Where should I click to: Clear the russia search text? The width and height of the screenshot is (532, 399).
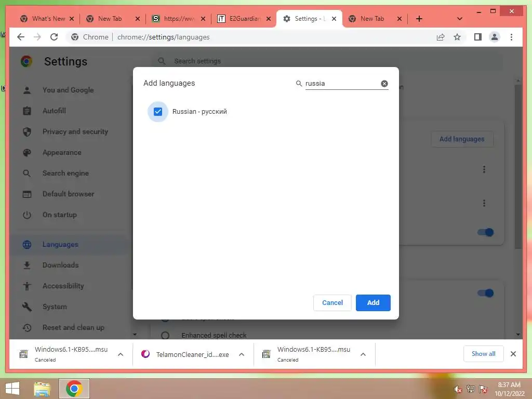[x=384, y=84]
